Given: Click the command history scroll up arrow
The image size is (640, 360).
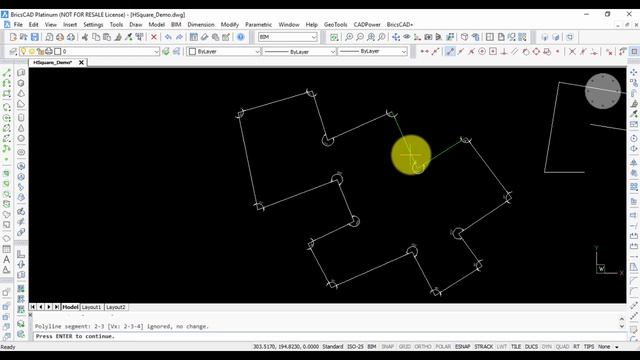Looking at the screenshot, I should [622, 319].
